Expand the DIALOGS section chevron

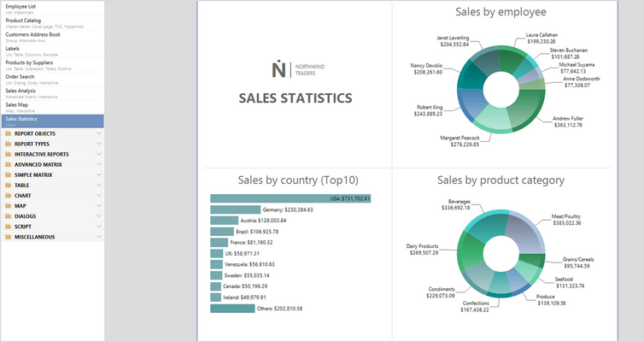(99, 215)
